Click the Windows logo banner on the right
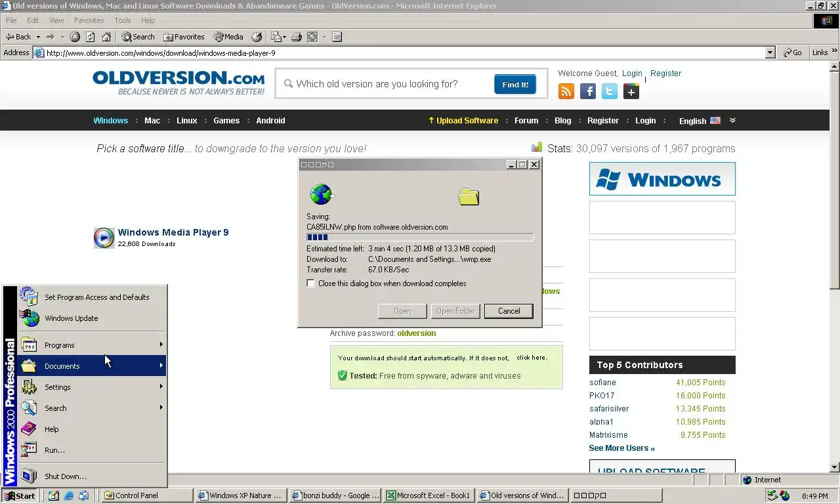The image size is (840, 504). click(x=662, y=179)
